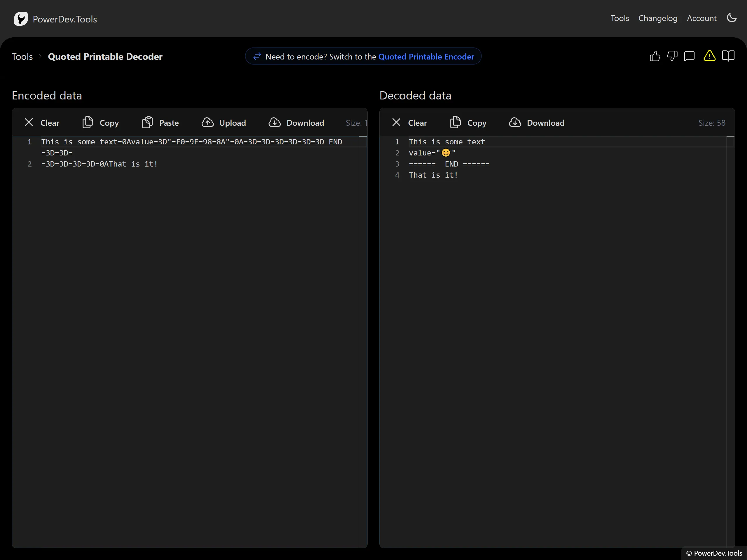Click the Quoted Printable Decoder breadcrumb title
Viewport: 747px width, 560px height.
pyautogui.click(x=105, y=56)
